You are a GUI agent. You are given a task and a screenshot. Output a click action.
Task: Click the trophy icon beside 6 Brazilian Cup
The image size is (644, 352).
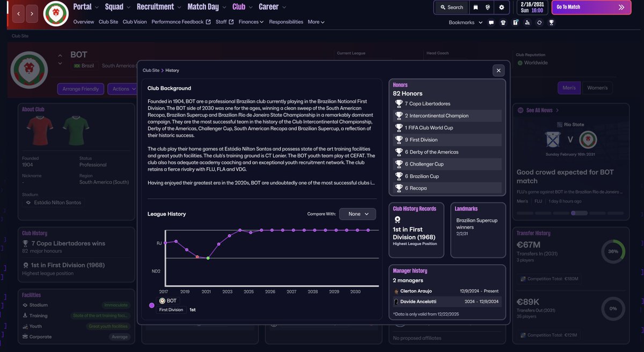399,176
